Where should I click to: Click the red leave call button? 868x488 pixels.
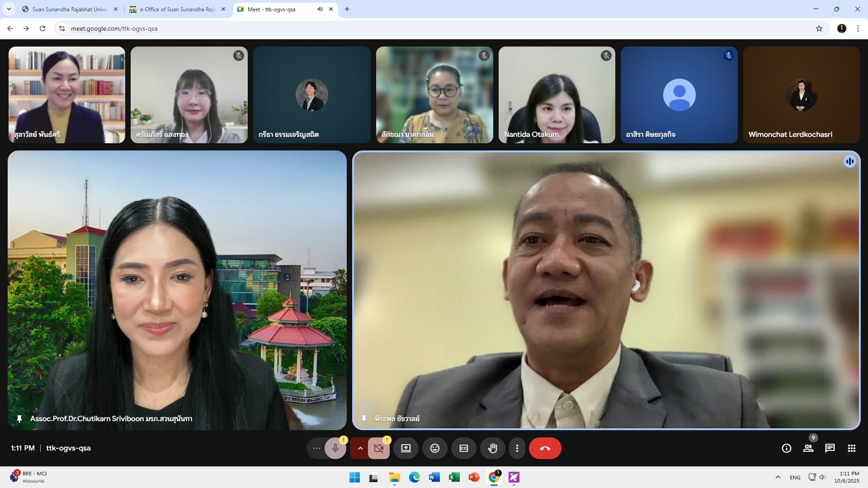coord(545,448)
